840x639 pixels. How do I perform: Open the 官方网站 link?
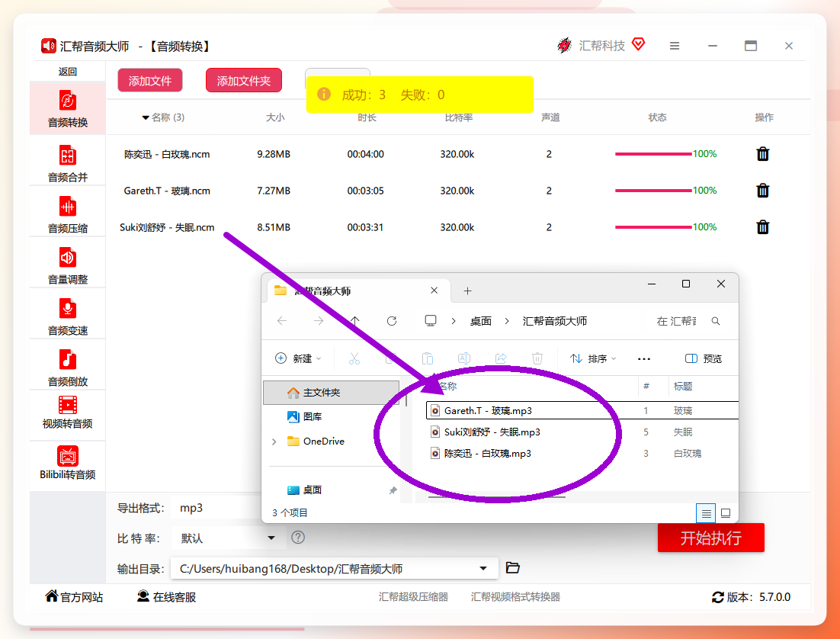coord(74,597)
